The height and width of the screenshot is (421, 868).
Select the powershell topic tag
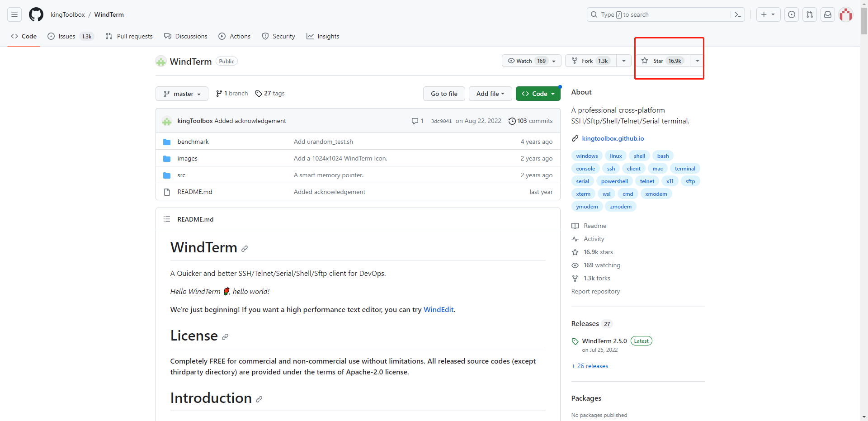614,181
